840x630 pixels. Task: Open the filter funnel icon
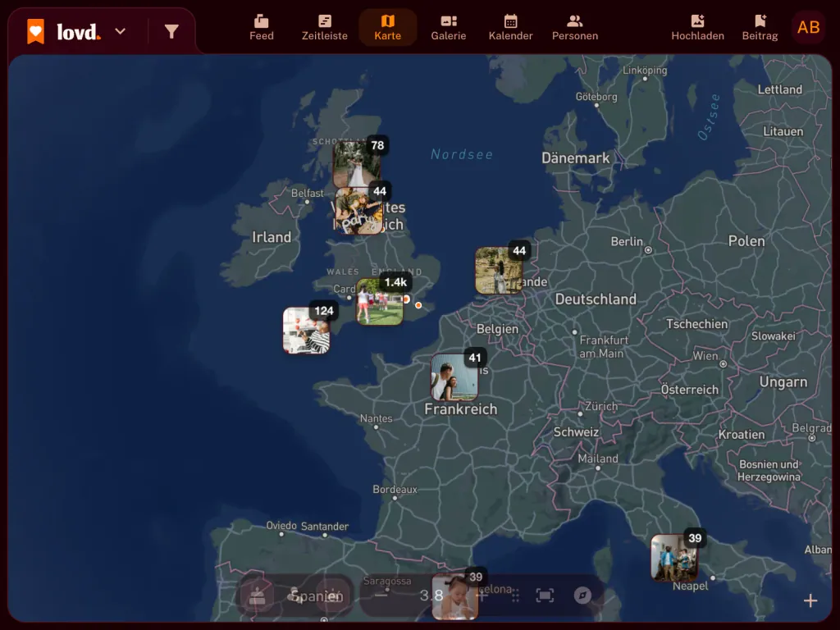pos(171,32)
